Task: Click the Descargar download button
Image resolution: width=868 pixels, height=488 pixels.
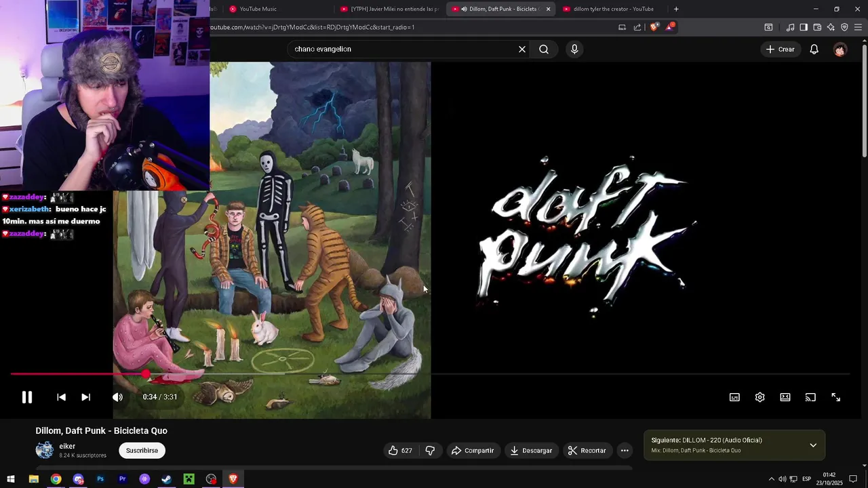Action: pos(531,451)
